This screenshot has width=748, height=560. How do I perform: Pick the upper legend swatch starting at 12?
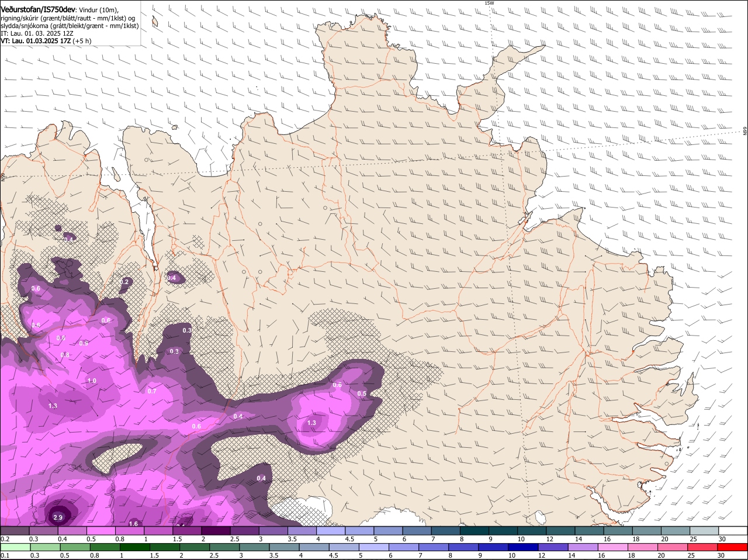560,530
